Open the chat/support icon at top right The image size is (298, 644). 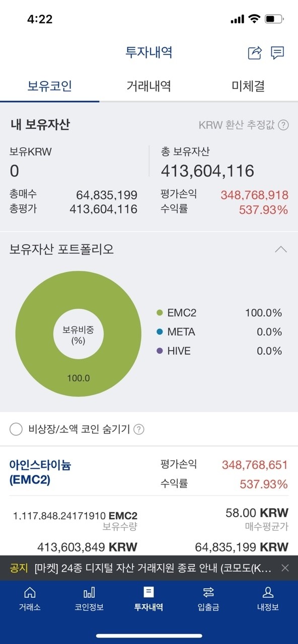click(x=278, y=52)
